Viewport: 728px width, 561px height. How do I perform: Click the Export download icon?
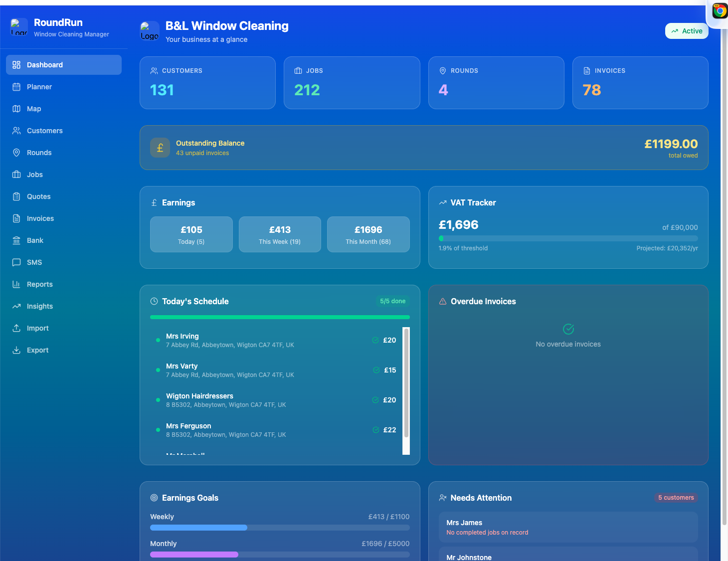pyautogui.click(x=16, y=350)
